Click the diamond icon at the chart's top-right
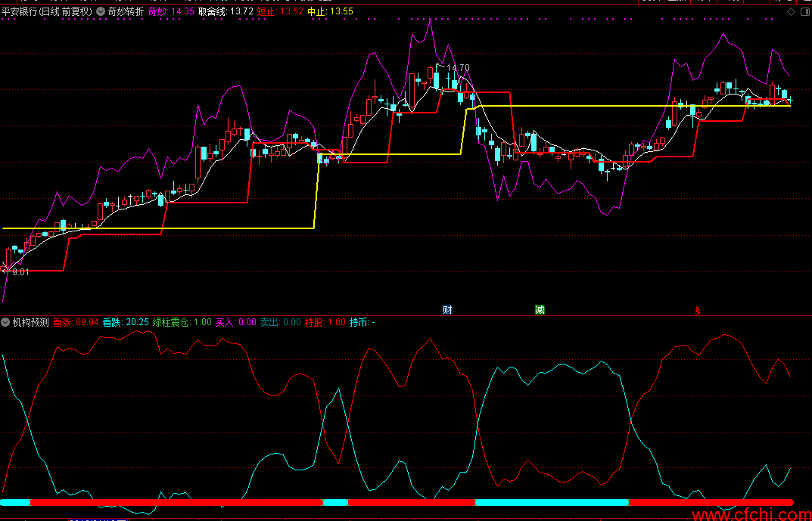 (791, 11)
